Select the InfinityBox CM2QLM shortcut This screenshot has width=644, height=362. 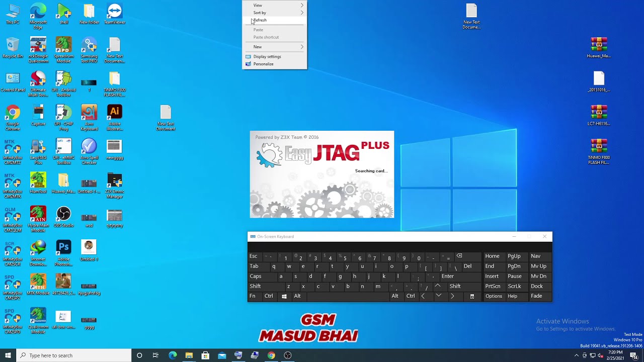(x=13, y=219)
